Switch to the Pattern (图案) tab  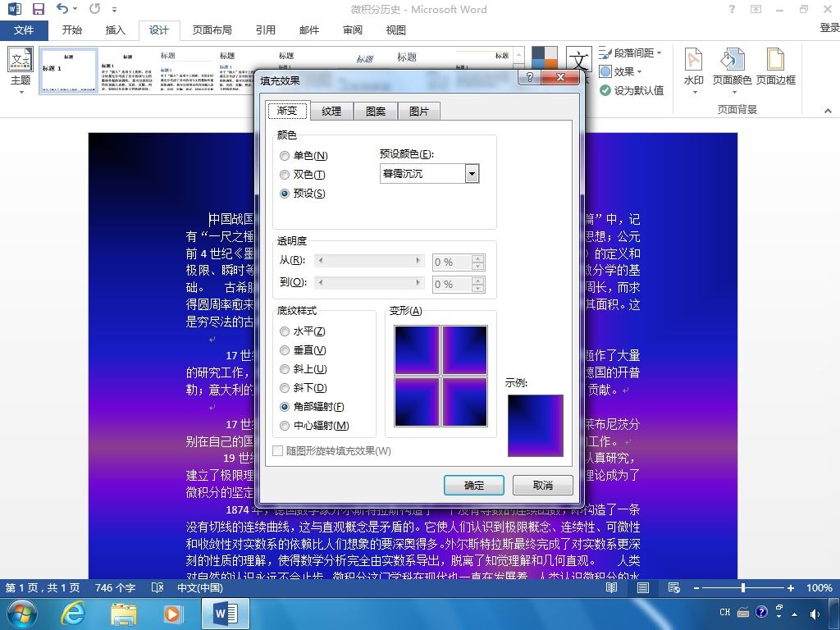click(x=376, y=111)
